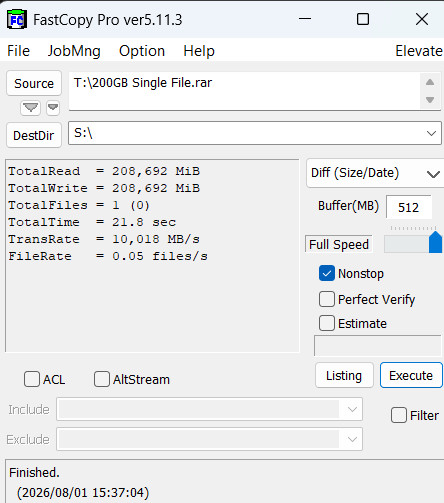Open source history with larger triangle button

[x=30, y=108]
